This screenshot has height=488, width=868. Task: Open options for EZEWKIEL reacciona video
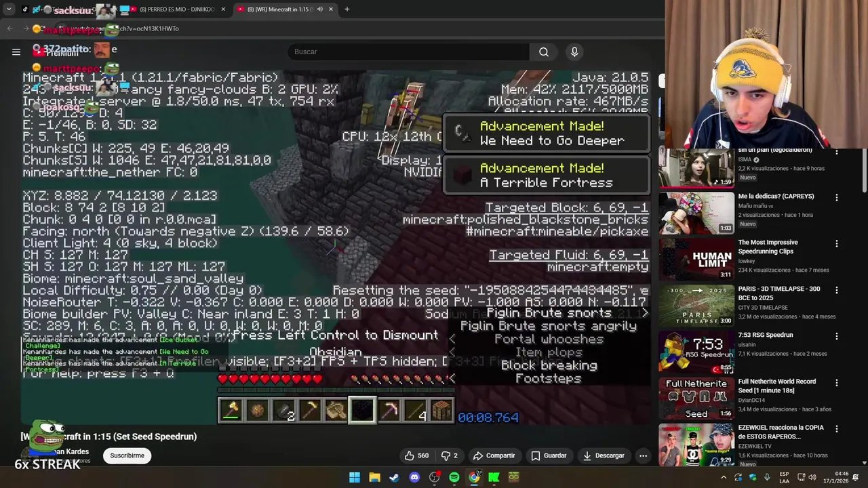pyautogui.click(x=836, y=429)
